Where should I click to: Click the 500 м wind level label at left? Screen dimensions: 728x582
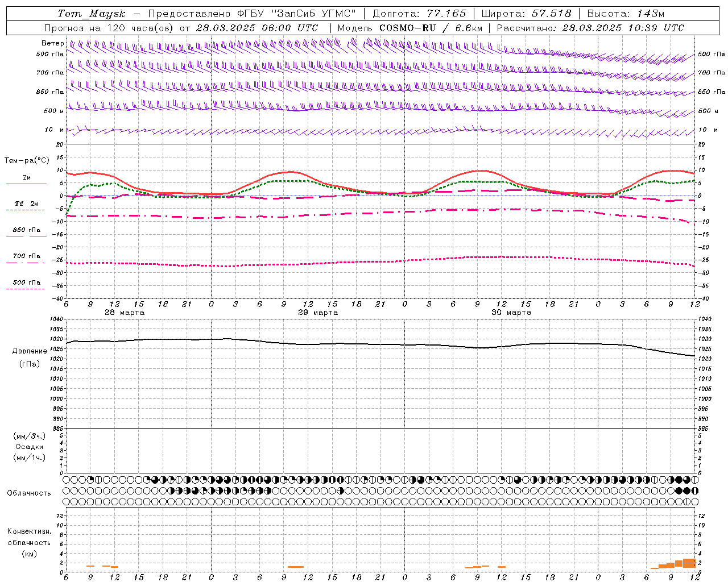click(x=54, y=111)
